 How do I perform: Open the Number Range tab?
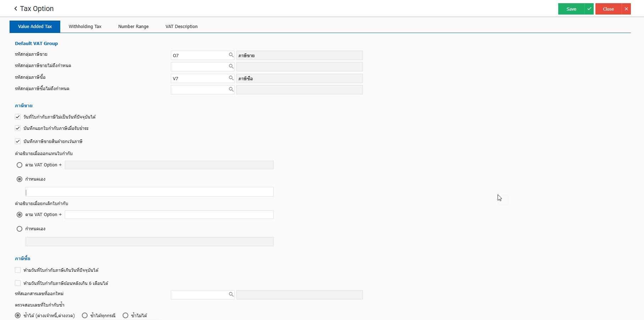133,27
